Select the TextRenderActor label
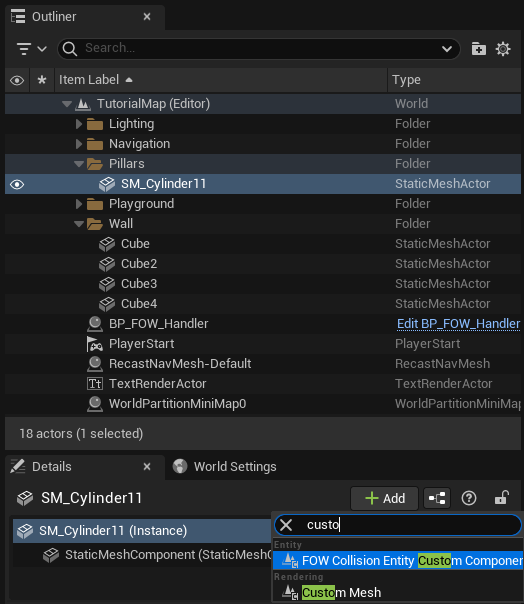Screen dimensions: 524x604 point(158,384)
